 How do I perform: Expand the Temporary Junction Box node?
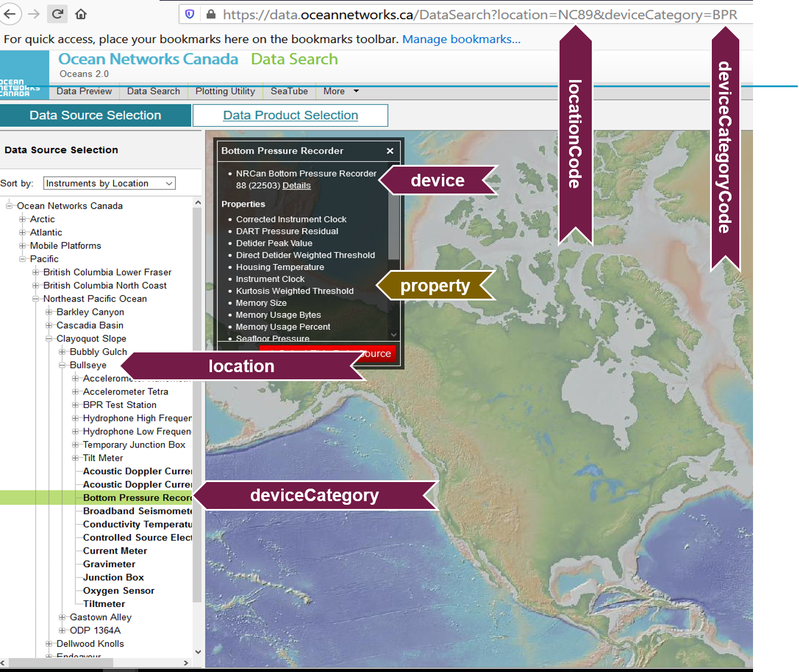[x=75, y=445]
